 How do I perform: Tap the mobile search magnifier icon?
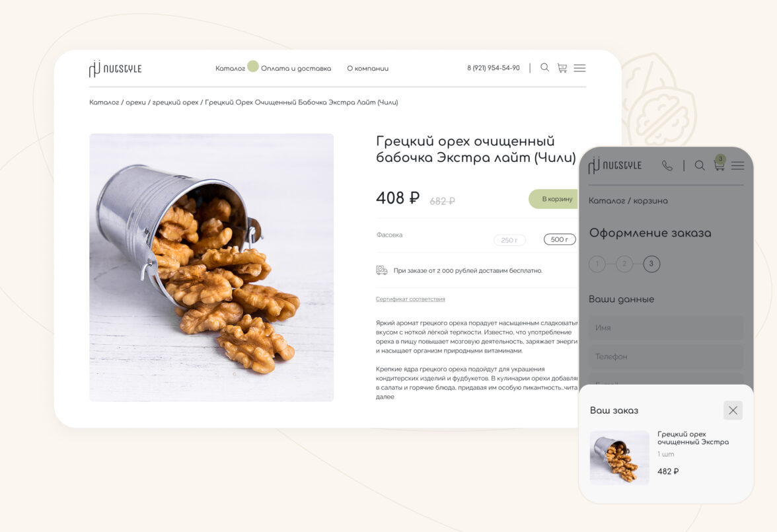click(700, 166)
